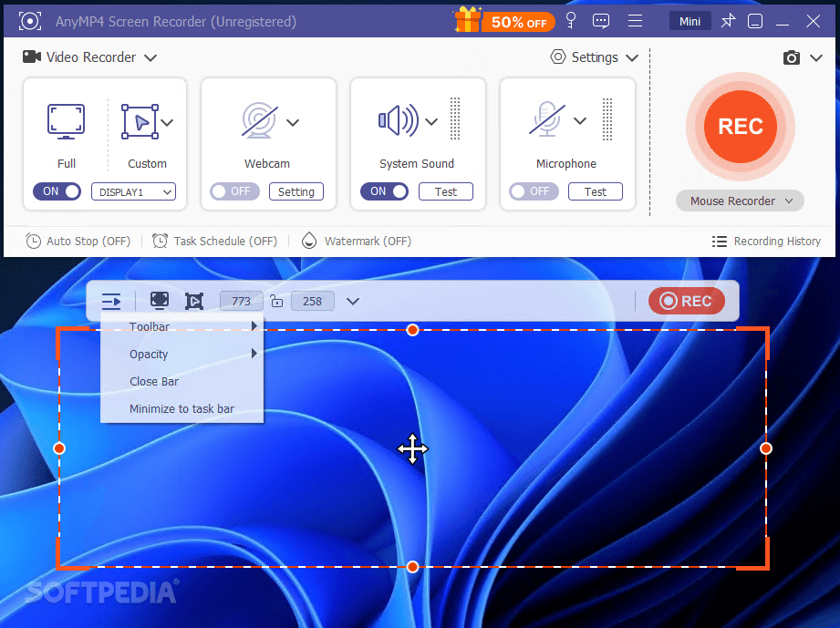
Task: Expand the screenshot options dropdown arrow
Action: coord(816,57)
